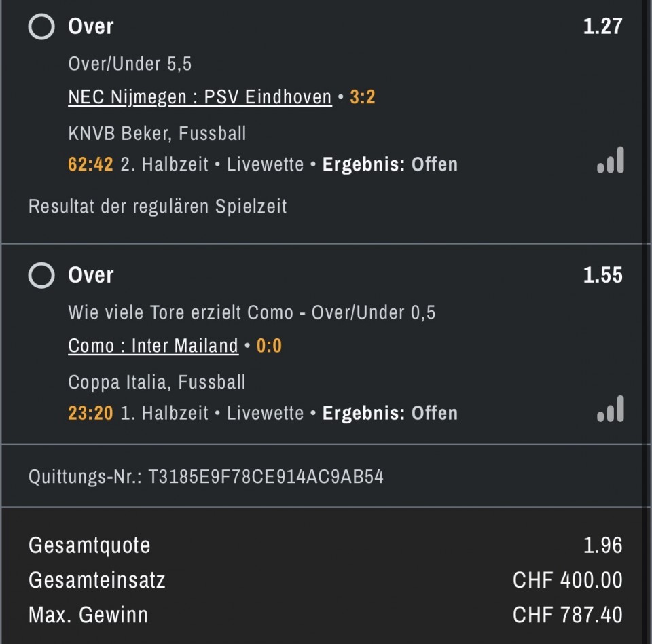
Task: Click the Max. Gewinn amount CHF 787.40
Action: coord(567,615)
